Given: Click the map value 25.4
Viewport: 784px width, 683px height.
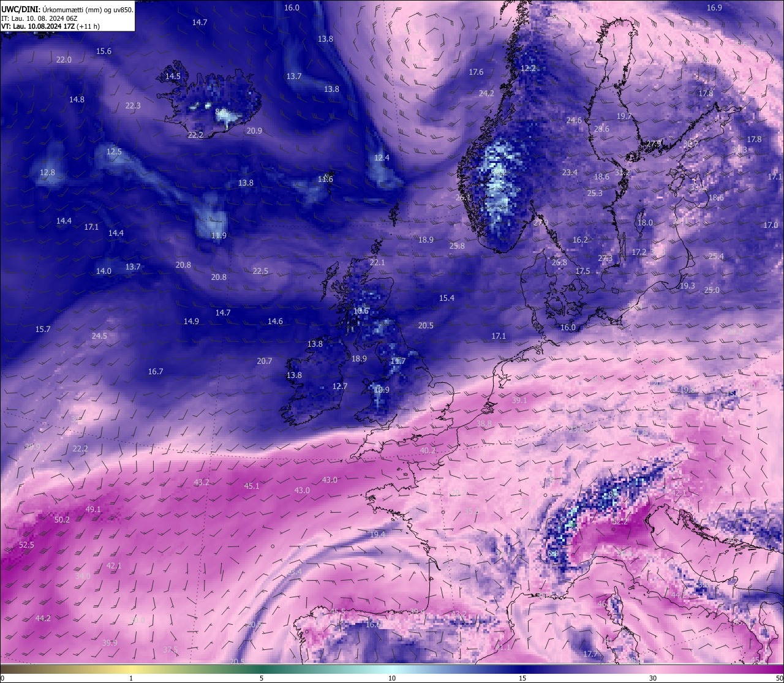Looking at the screenshot, I should click(716, 257).
